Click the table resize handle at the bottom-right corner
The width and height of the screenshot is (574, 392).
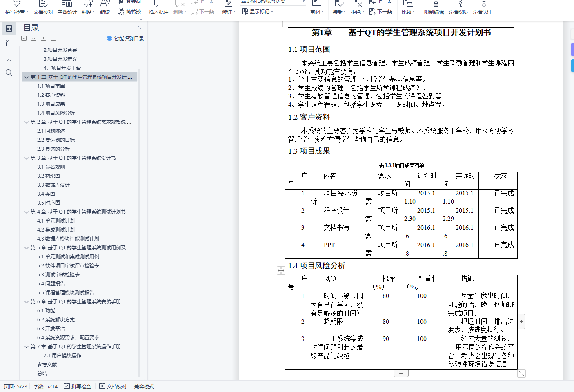point(521,374)
